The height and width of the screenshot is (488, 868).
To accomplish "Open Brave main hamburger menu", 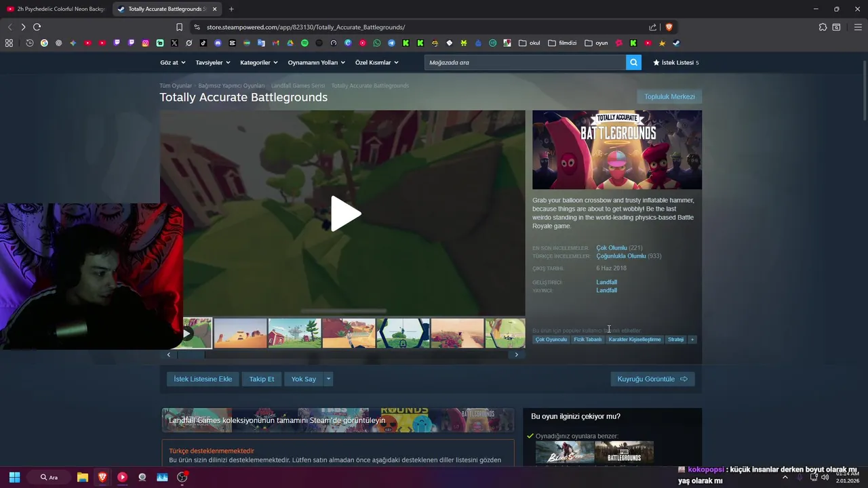I will (858, 27).
